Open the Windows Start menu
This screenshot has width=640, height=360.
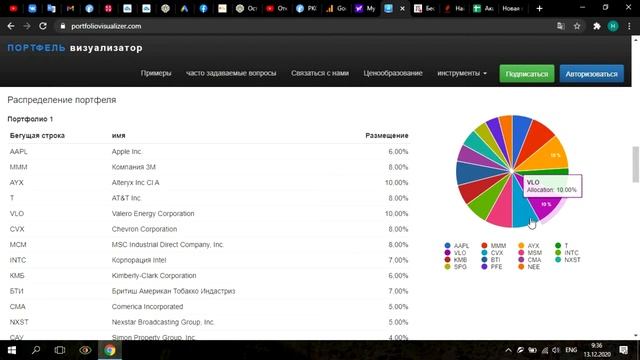(x=11, y=350)
